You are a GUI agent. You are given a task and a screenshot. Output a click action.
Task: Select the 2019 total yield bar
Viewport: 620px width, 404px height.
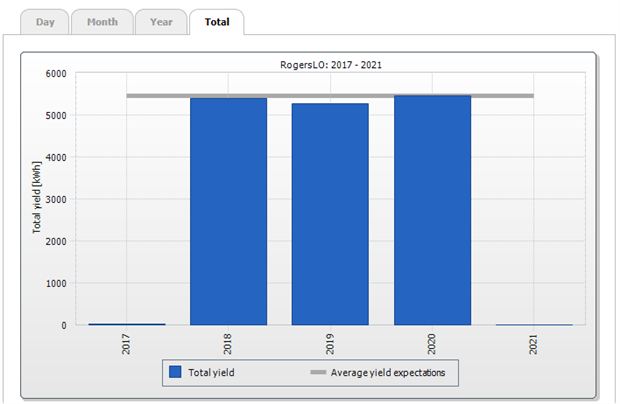pyautogui.click(x=330, y=214)
